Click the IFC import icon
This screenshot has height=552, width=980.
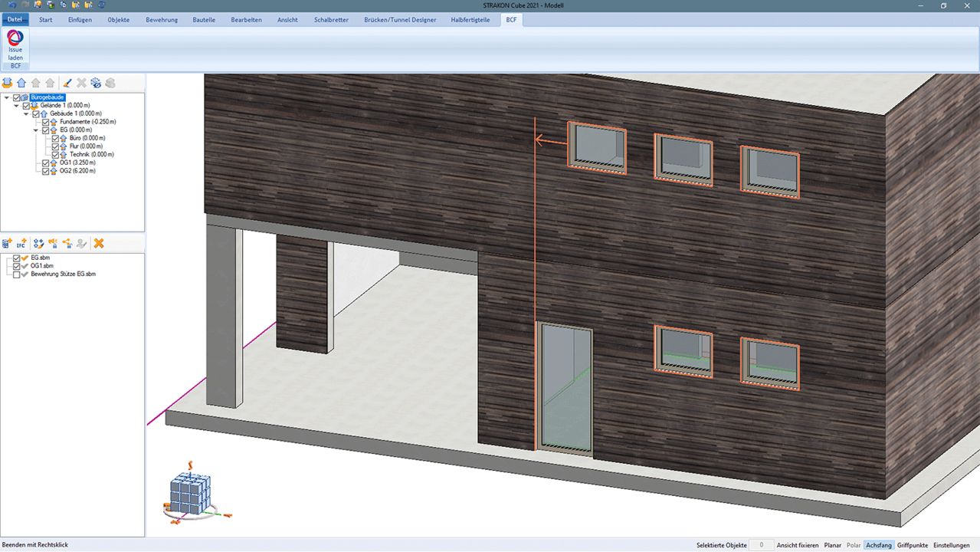(x=21, y=244)
